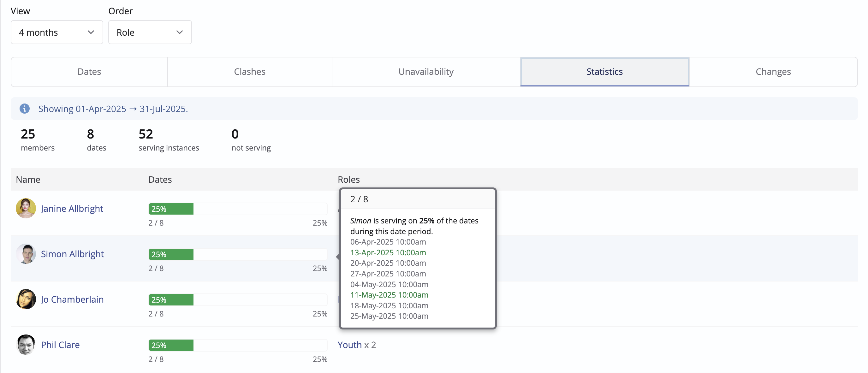
Task: Open Simon Allbright's name link
Action: 72,254
